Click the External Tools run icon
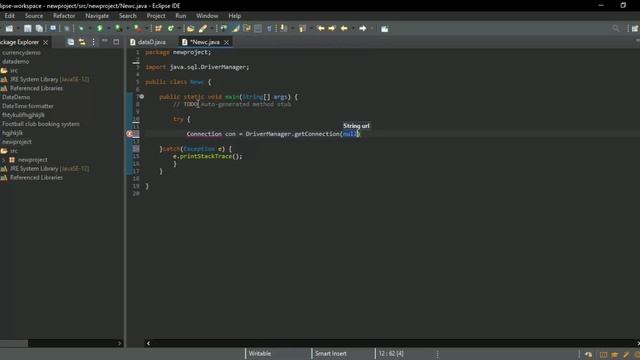This screenshot has width=640, height=360. 138,28
